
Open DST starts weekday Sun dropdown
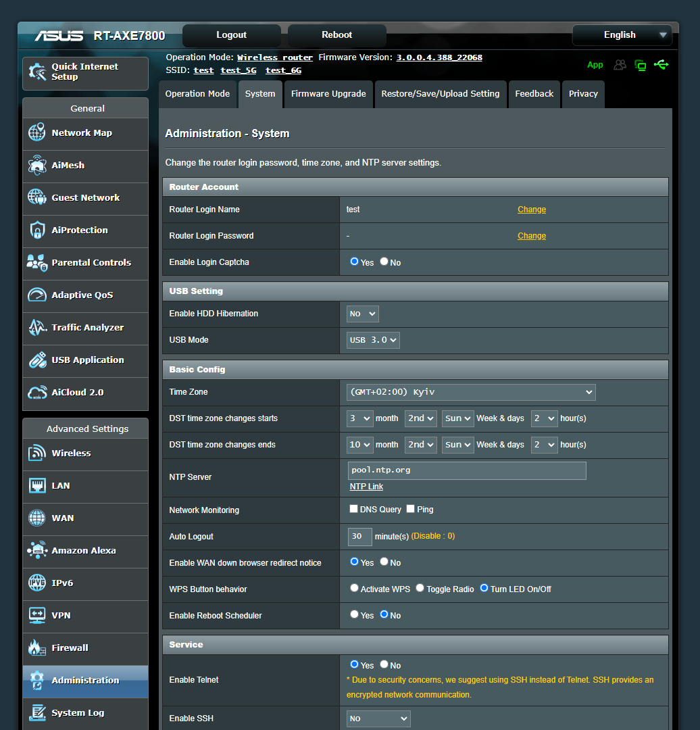[x=458, y=418]
